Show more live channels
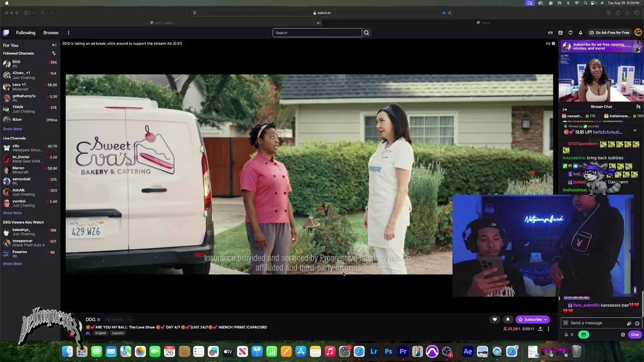 [x=12, y=213]
